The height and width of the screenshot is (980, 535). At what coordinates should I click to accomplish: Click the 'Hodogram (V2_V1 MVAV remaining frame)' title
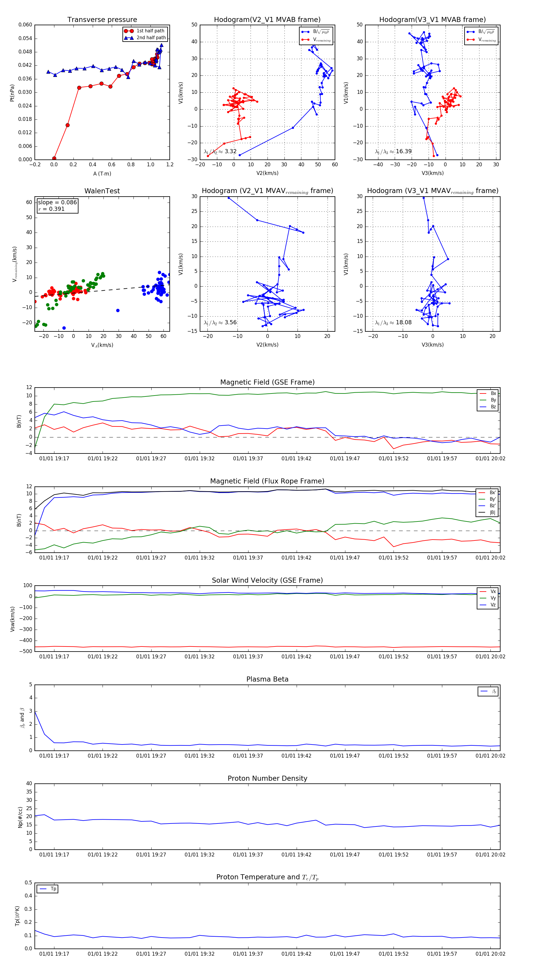tap(267, 191)
